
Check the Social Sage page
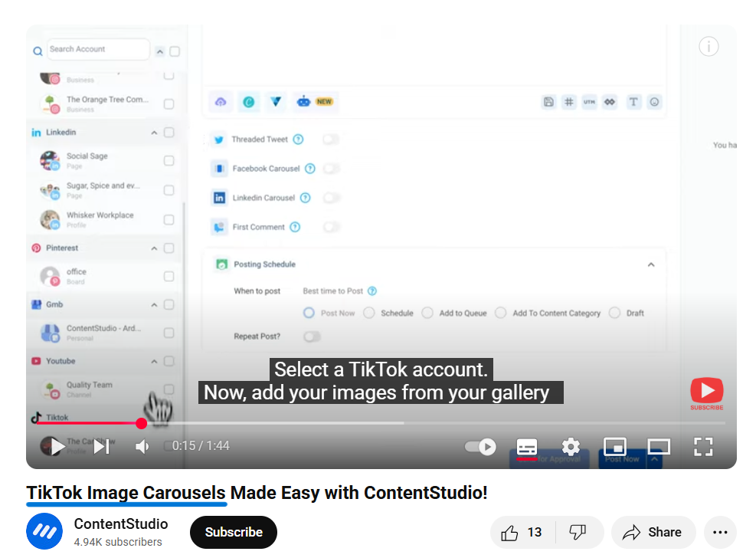click(169, 161)
